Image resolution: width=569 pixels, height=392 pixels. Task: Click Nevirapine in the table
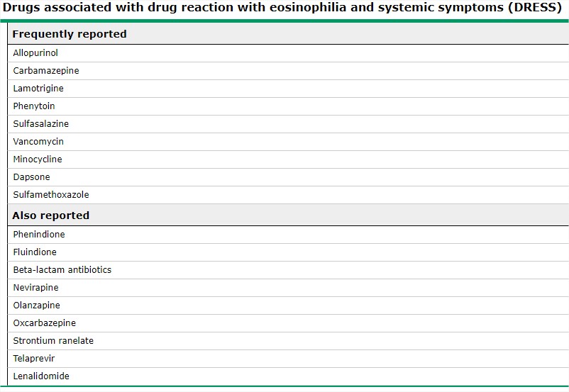tap(35, 288)
